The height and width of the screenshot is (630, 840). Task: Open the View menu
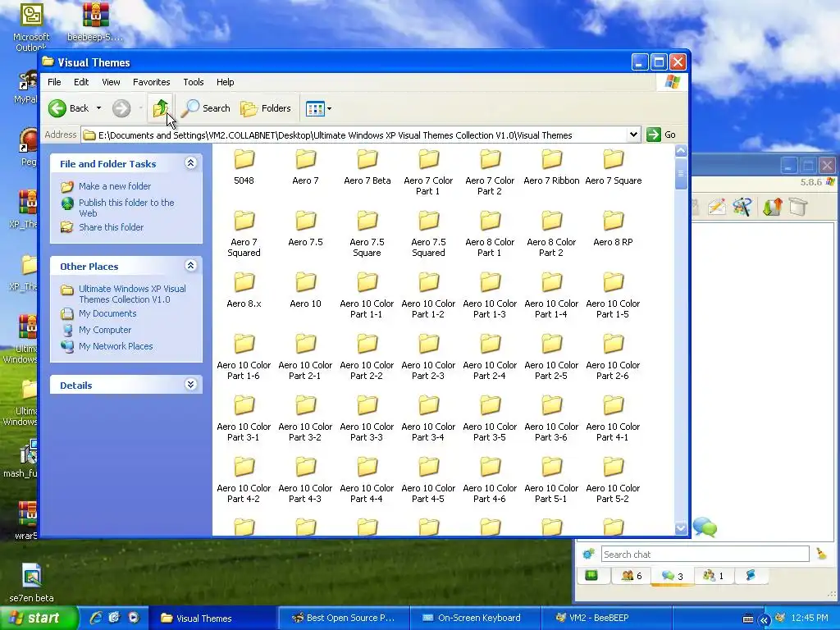[111, 82]
